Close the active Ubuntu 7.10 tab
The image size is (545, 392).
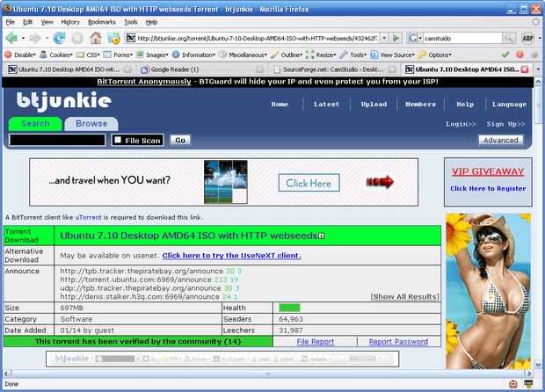[525, 69]
